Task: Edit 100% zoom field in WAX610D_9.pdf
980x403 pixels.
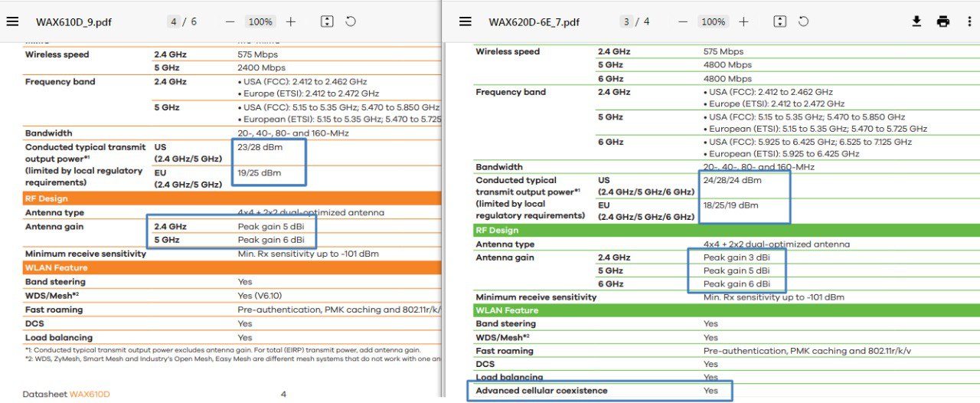Action: (x=260, y=21)
